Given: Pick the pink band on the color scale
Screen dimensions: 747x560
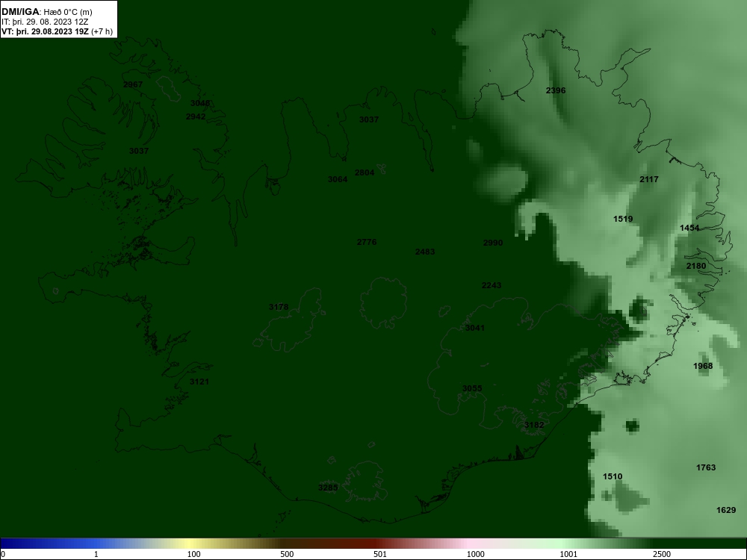Looking at the screenshot, I should tap(469, 544).
